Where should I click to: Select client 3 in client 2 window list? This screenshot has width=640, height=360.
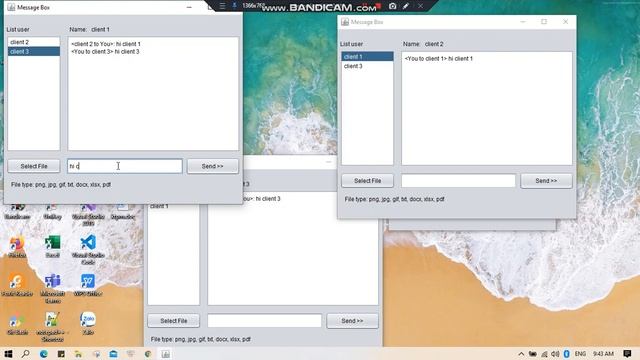pyautogui.click(x=367, y=66)
